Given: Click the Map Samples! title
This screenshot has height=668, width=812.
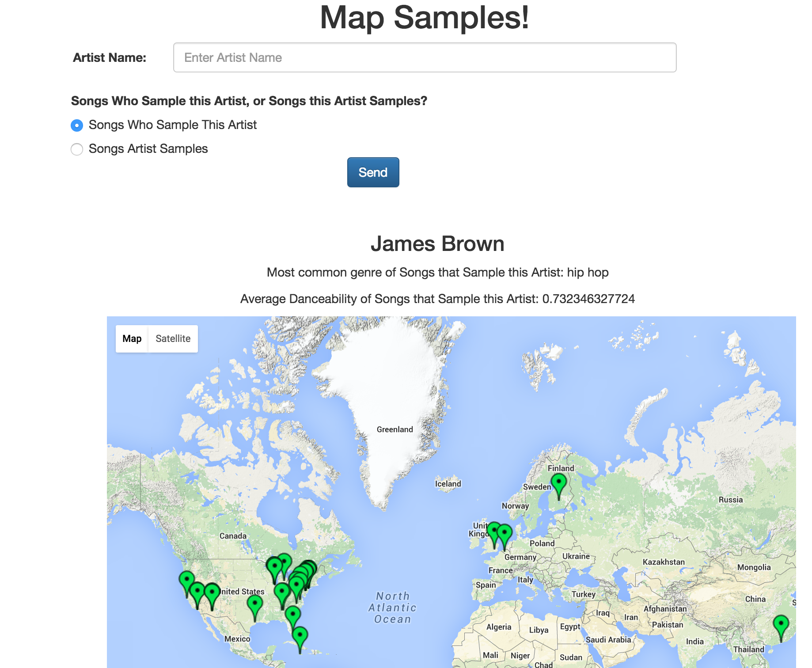Looking at the screenshot, I should [424, 18].
